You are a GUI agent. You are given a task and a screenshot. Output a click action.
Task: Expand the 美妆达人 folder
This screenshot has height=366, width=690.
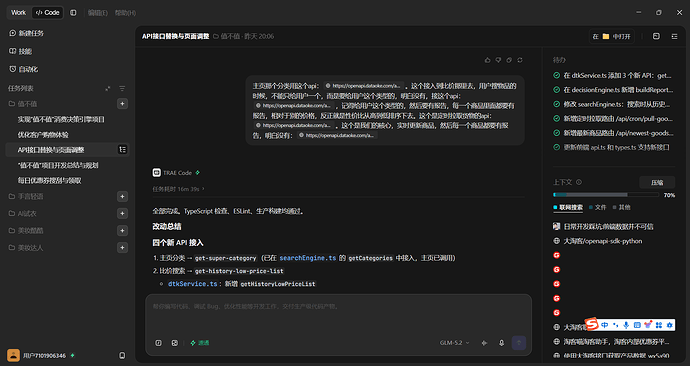26,248
